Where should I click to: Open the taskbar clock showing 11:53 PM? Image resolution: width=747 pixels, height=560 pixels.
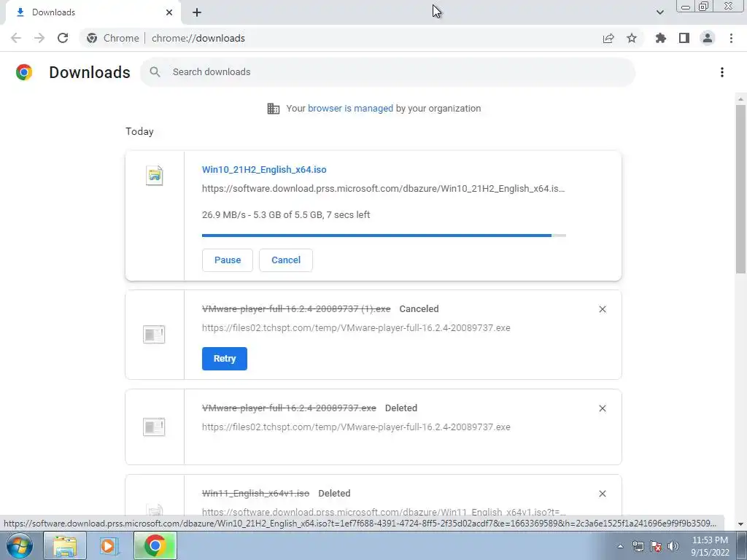(x=710, y=546)
